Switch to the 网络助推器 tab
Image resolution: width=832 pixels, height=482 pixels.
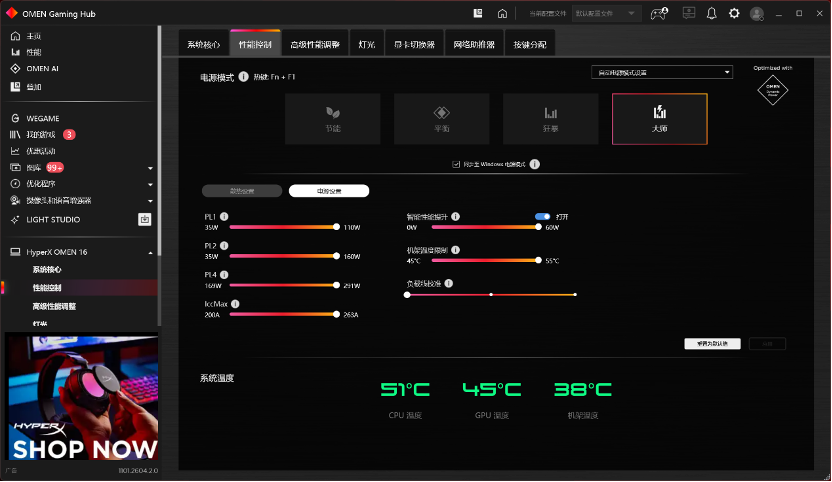(474, 44)
